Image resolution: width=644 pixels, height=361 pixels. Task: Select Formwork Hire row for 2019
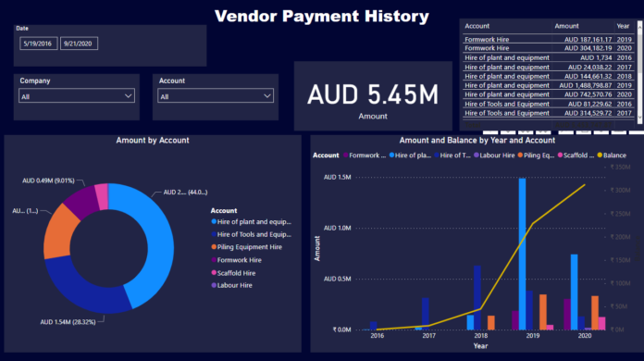(549, 40)
